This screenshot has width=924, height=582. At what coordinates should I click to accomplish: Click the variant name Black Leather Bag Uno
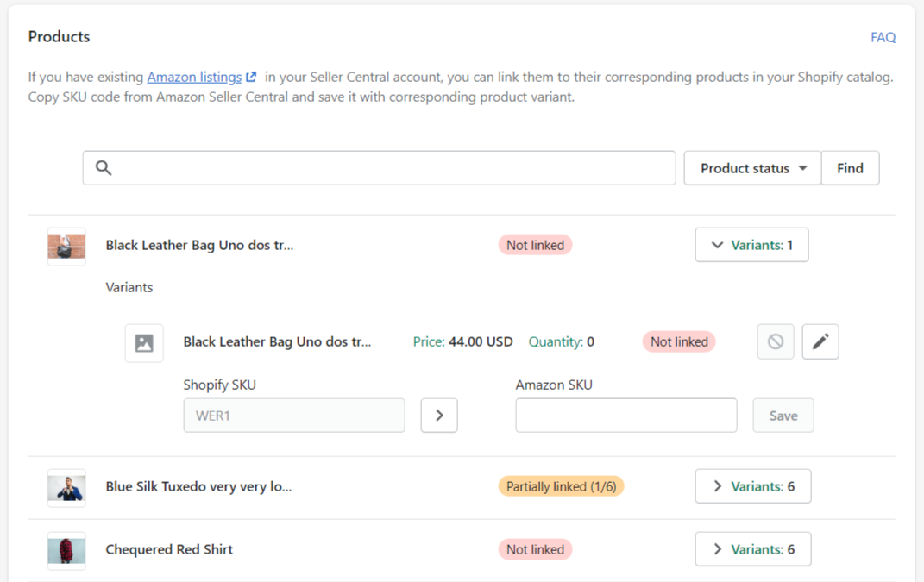tap(277, 341)
